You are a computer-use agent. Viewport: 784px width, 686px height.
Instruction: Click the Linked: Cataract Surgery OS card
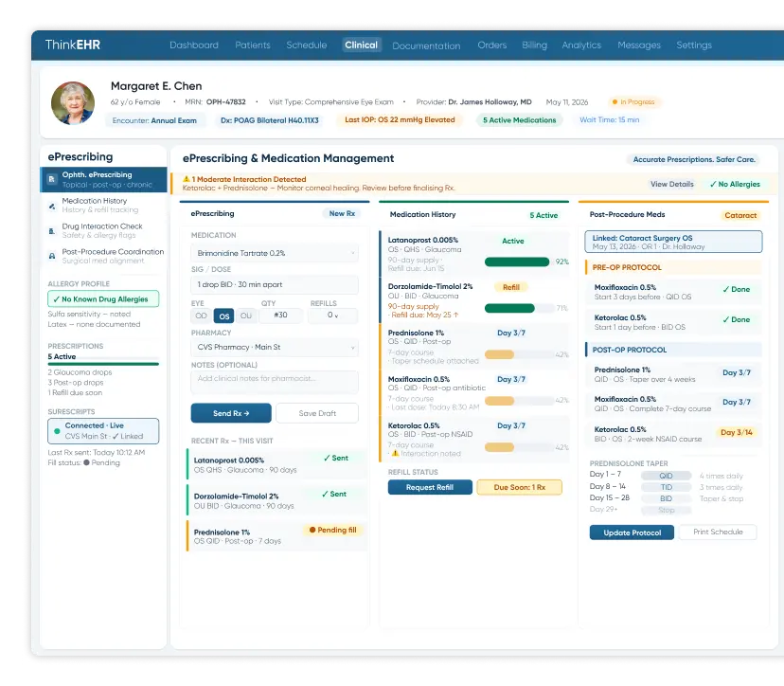[673, 243]
